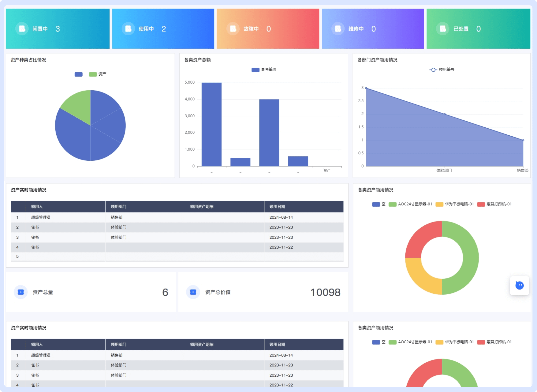Click the tallest 5,000 bar
The image size is (537, 392).
(x=212, y=124)
